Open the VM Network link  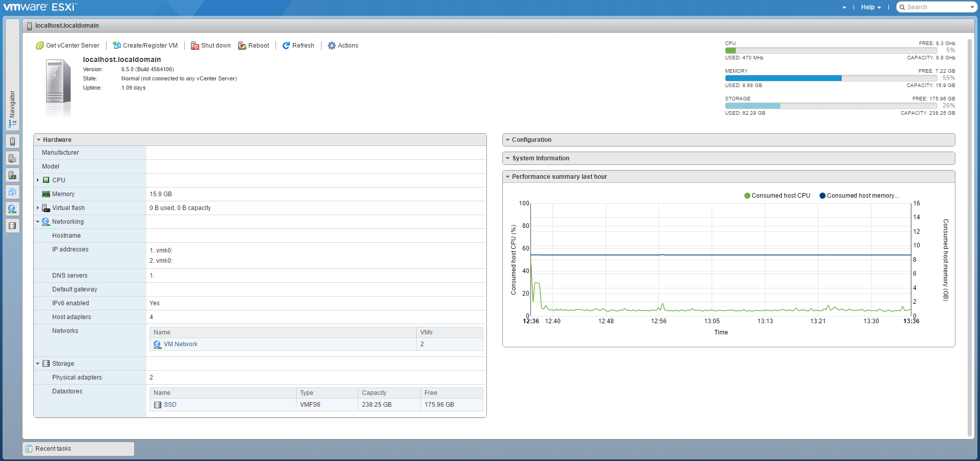[x=180, y=344]
